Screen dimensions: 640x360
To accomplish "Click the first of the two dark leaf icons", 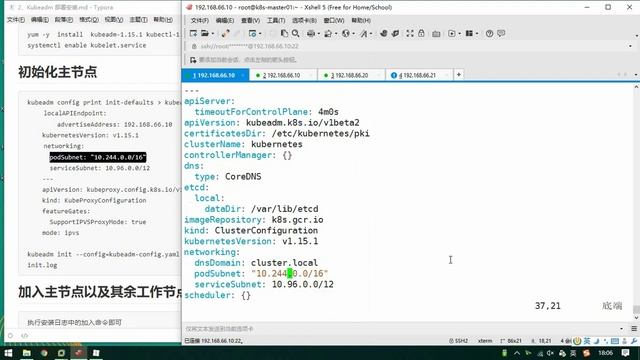I will (383, 33).
